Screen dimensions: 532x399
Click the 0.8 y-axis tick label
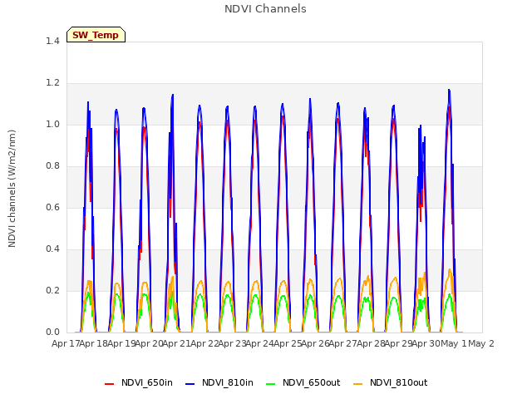click(52, 166)
